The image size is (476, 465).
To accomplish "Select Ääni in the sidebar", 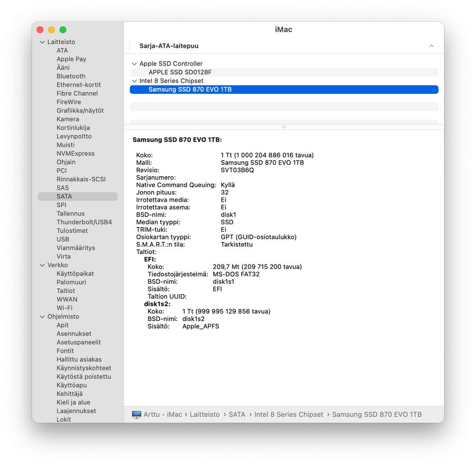I will [x=63, y=67].
